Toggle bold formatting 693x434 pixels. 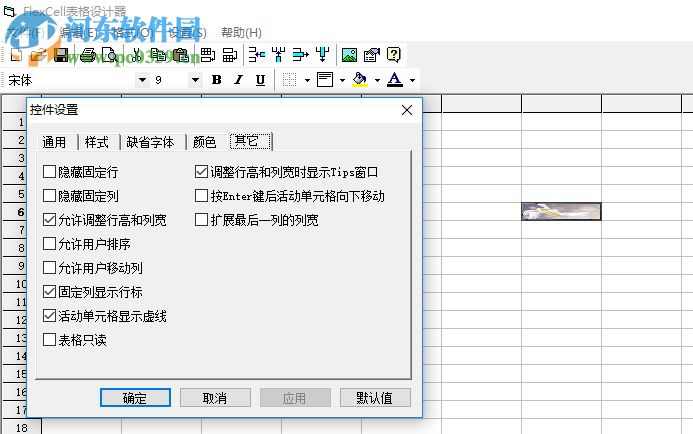(217, 80)
